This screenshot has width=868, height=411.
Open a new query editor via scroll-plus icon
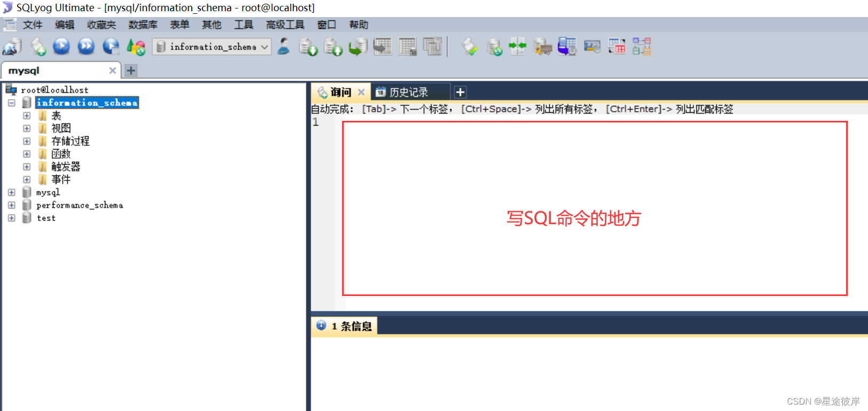coord(38,47)
